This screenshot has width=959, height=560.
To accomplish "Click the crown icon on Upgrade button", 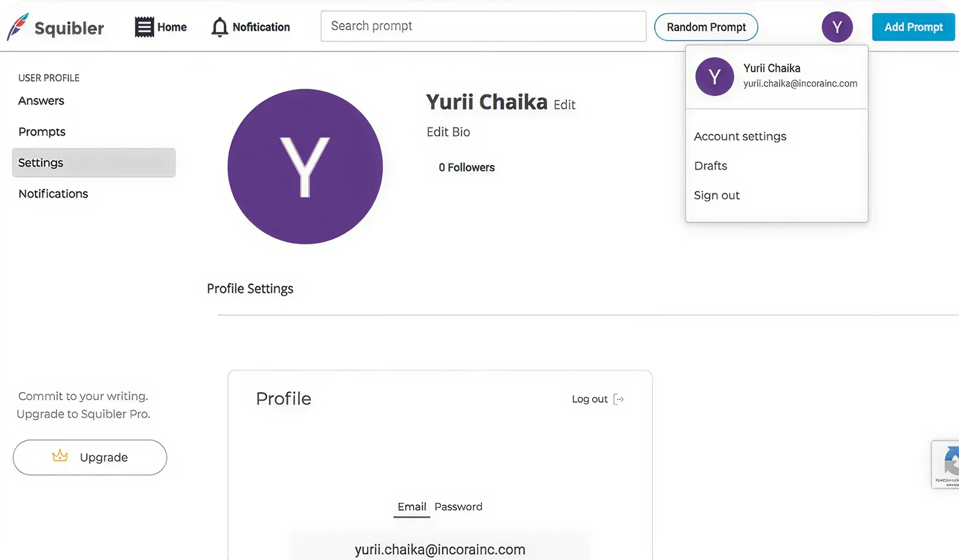I will (x=60, y=456).
